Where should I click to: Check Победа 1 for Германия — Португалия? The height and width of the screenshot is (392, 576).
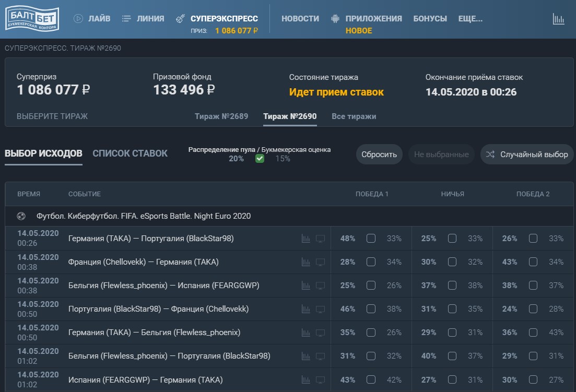tap(371, 239)
